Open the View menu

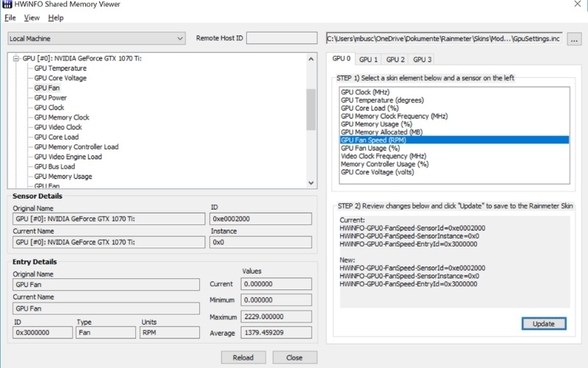(32, 18)
